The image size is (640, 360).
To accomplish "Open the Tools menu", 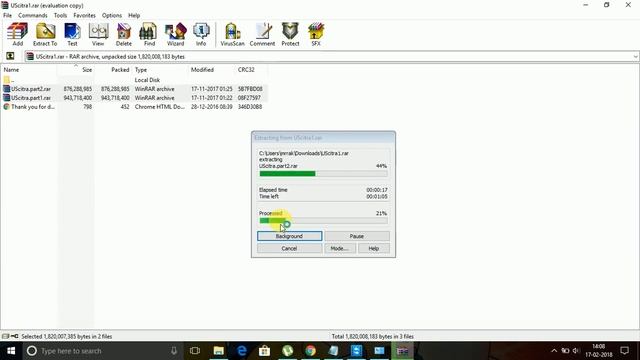I will [x=60, y=15].
